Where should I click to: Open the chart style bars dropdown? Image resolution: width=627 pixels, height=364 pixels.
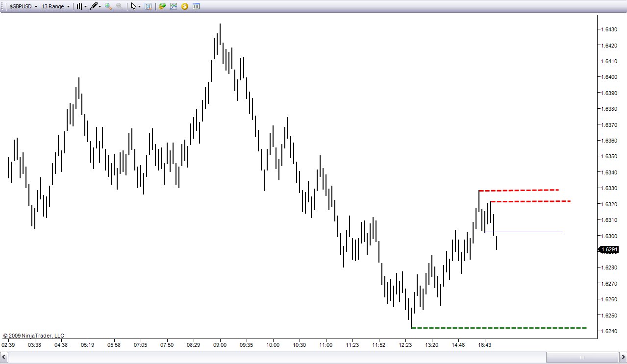pyautogui.click(x=81, y=7)
